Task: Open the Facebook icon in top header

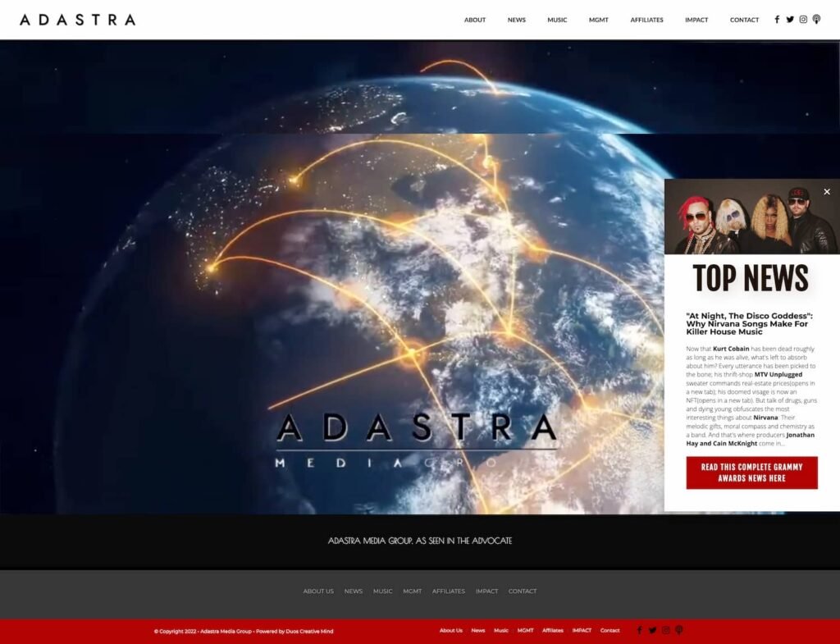Action: pos(777,20)
